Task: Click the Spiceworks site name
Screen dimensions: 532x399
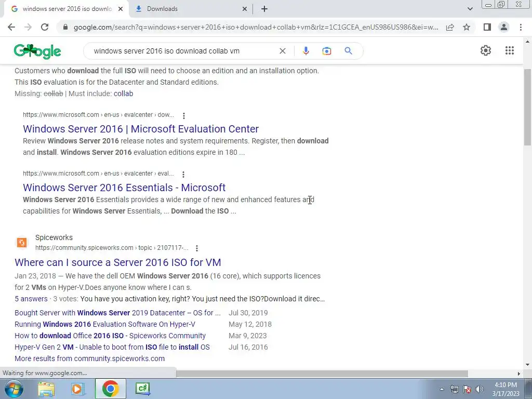Action: click(54, 237)
